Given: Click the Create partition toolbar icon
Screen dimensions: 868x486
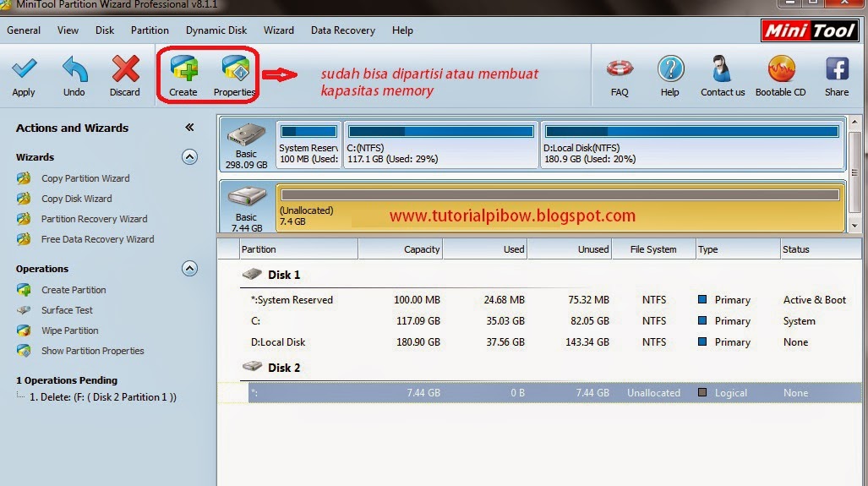Looking at the screenshot, I should point(183,68).
